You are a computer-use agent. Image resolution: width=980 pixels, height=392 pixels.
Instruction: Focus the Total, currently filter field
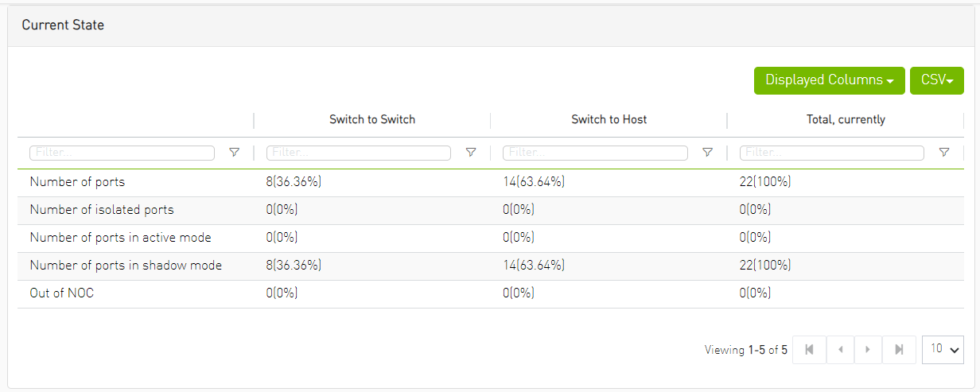pyautogui.click(x=832, y=153)
